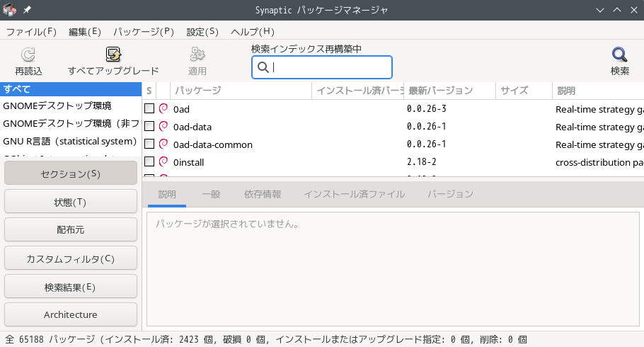The width and height of the screenshot is (644, 347).
Task: Sort by the パッケージ column header
Action: [241, 91]
